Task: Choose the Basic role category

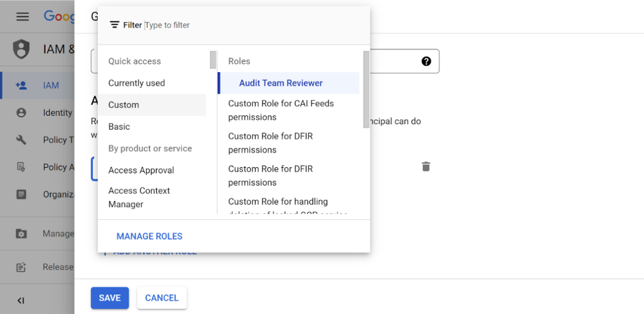Action: (x=119, y=126)
